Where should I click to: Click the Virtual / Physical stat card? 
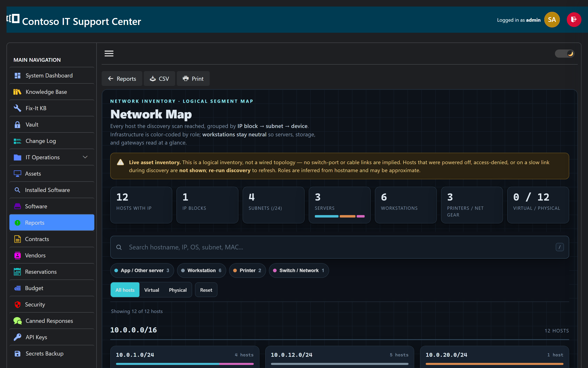pos(538,205)
